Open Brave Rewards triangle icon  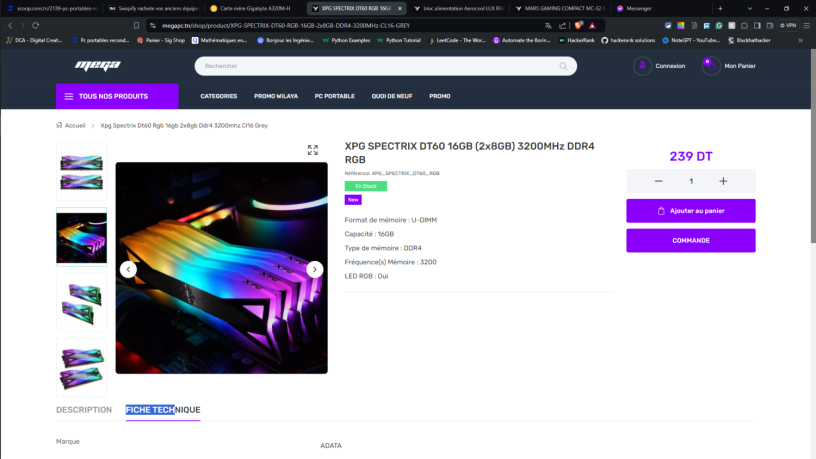[x=592, y=26]
